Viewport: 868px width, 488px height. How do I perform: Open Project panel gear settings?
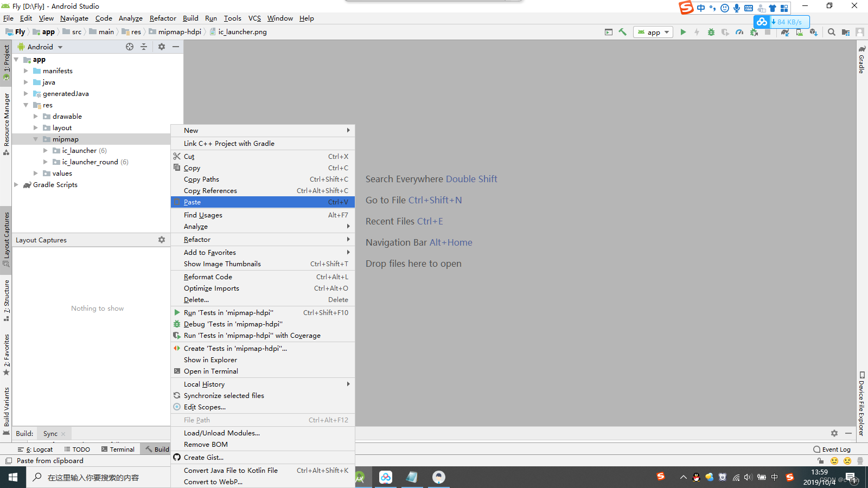pyautogui.click(x=162, y=47)
